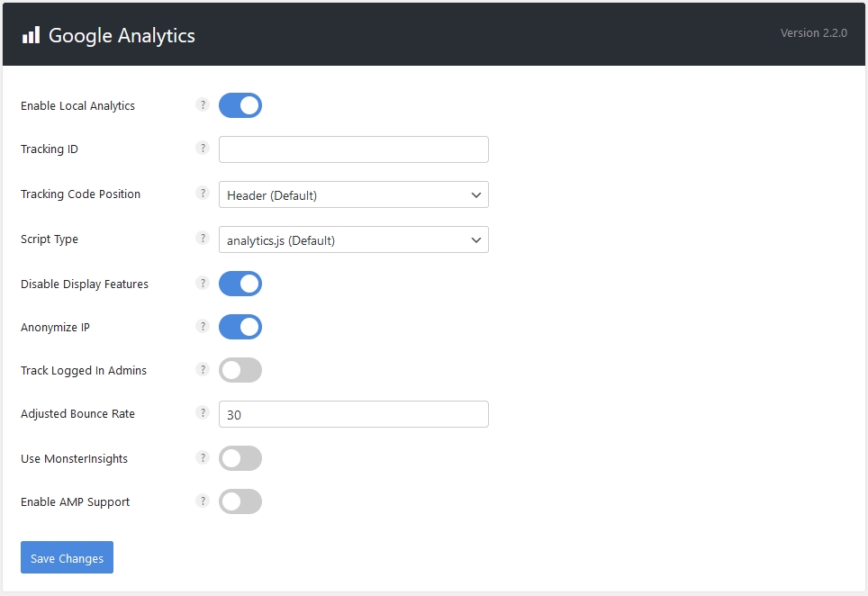Enable Track Logged In Admins toggle

(240, 370)
